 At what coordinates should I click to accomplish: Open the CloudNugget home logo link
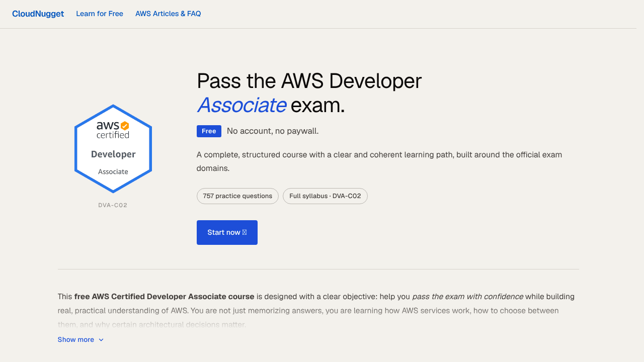pos(38,14)
